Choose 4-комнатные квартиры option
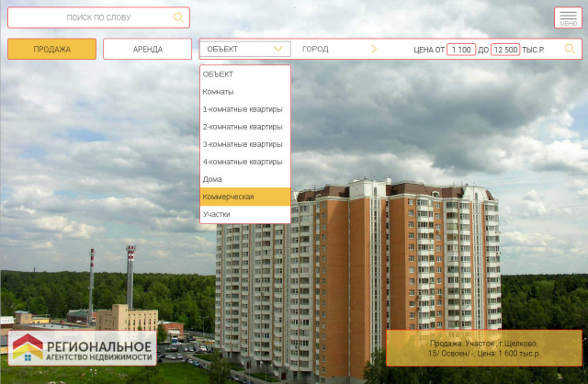 pos(245,162)
